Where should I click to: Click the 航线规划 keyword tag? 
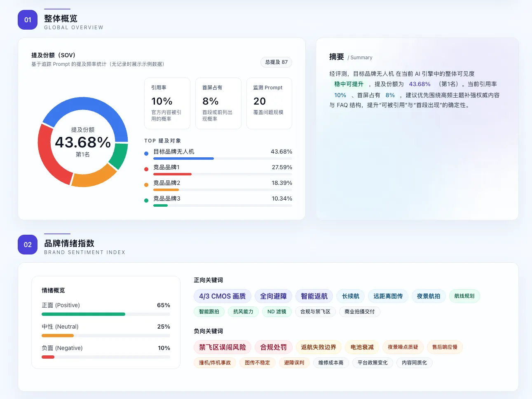coord(464,296)
